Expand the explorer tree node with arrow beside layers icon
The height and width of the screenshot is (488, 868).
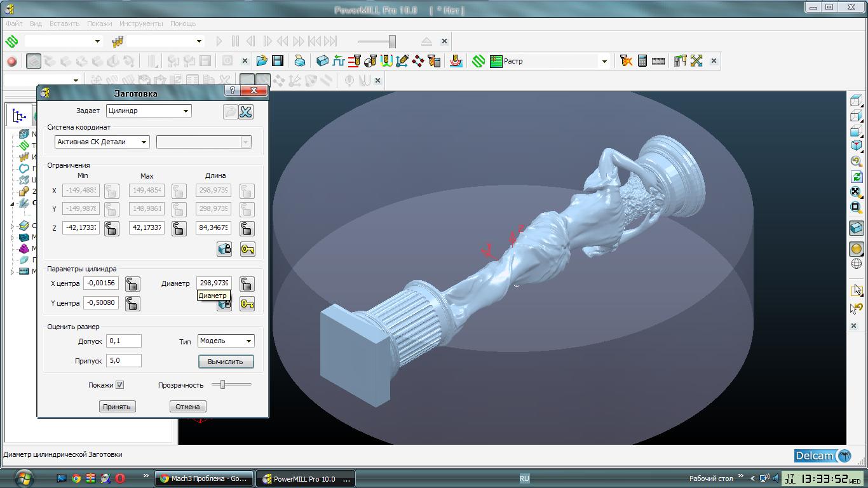coord(12,226)
